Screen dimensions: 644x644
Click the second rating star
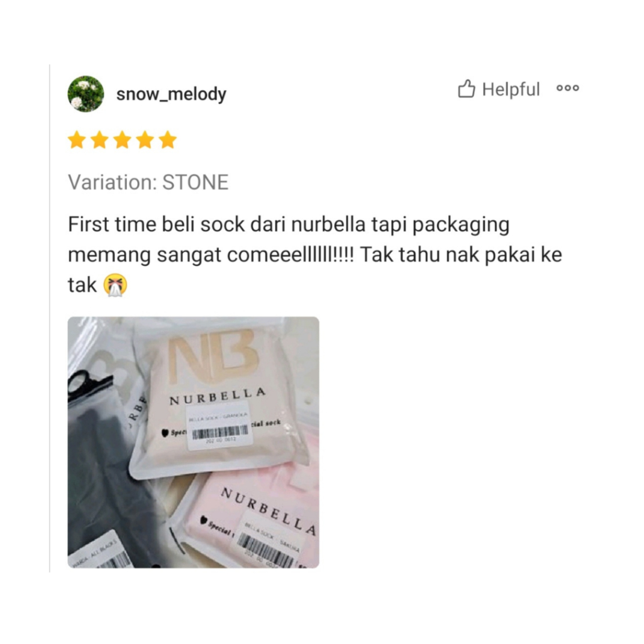pyautogui.click(x=99, y=140)
